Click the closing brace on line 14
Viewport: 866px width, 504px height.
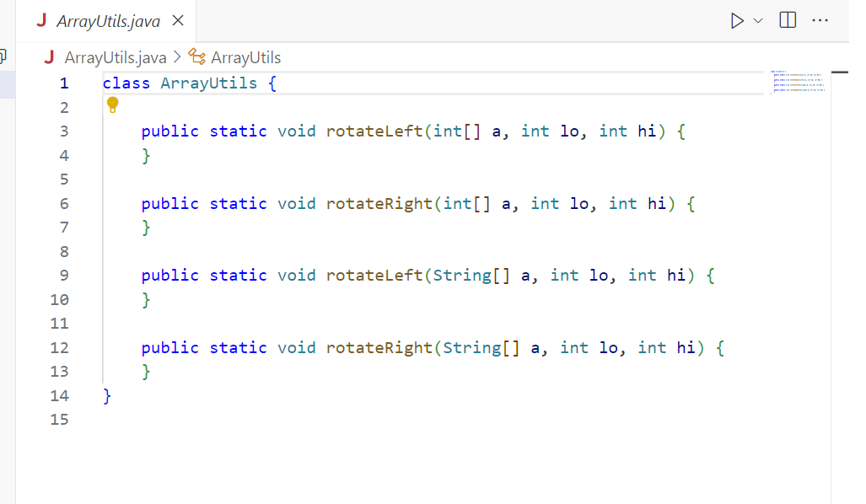[x=107, y=395]
